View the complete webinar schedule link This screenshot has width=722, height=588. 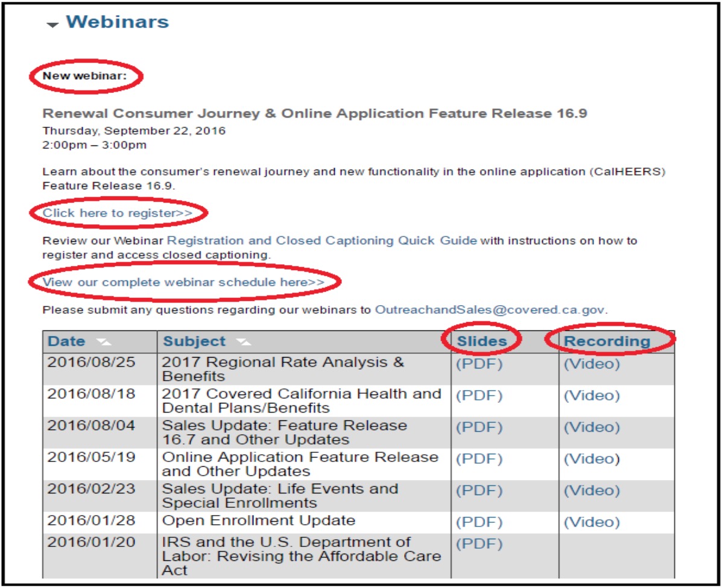pos(183,282)
